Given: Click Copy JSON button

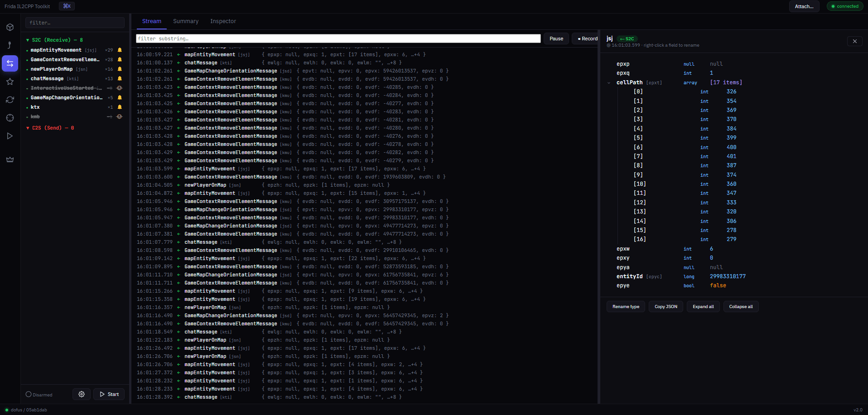Looking at the screenshot, I should point(666,307).
